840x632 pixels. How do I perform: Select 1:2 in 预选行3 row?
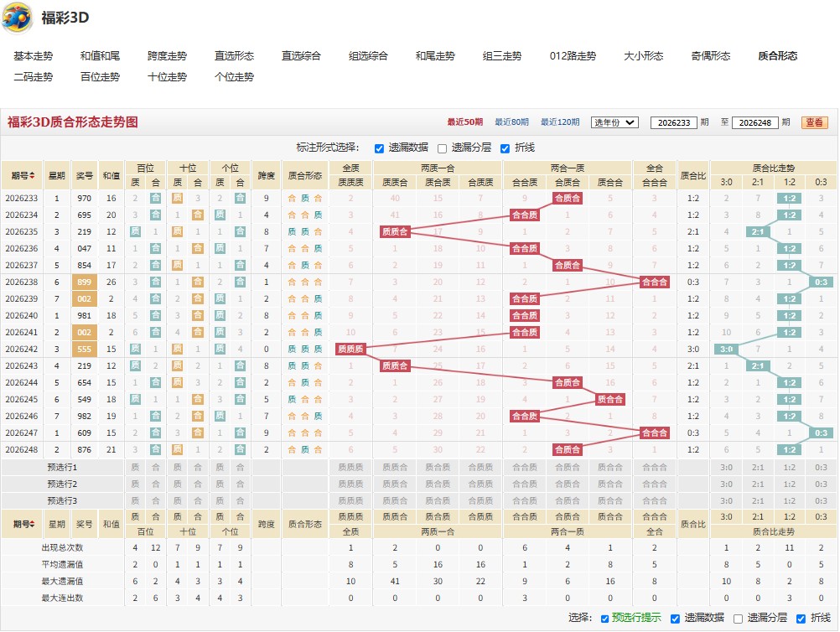(x=789, y=500)
